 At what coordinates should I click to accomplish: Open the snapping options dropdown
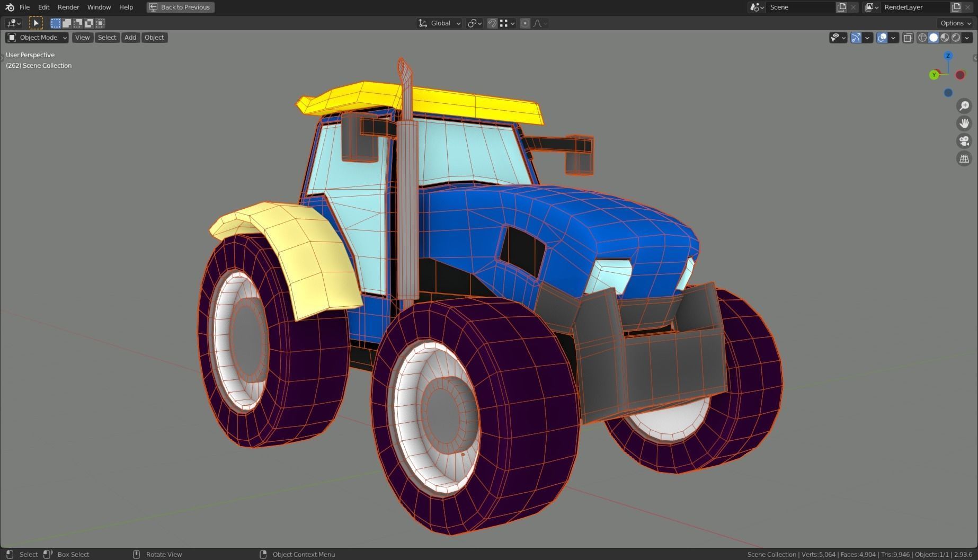508,23
